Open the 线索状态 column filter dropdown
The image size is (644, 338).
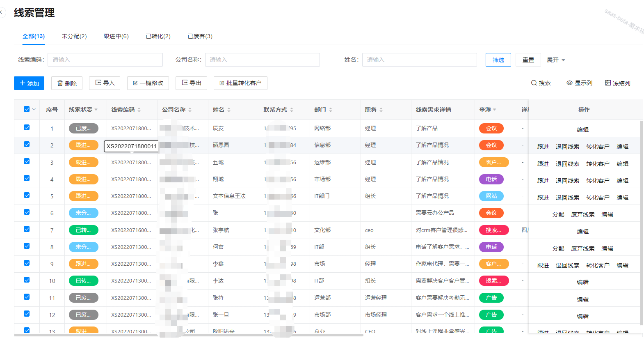(x=96, y=110)
